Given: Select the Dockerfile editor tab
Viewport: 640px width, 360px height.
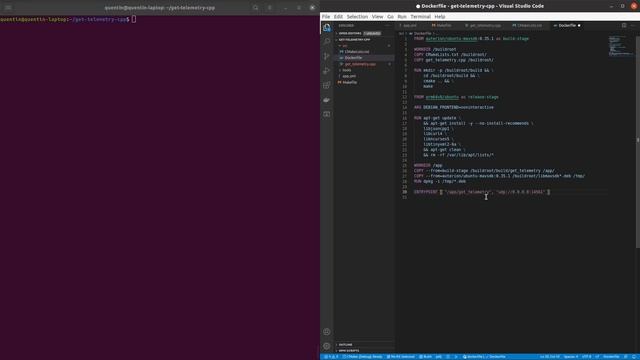Looking at the screenshot, I should click(567, 25).
